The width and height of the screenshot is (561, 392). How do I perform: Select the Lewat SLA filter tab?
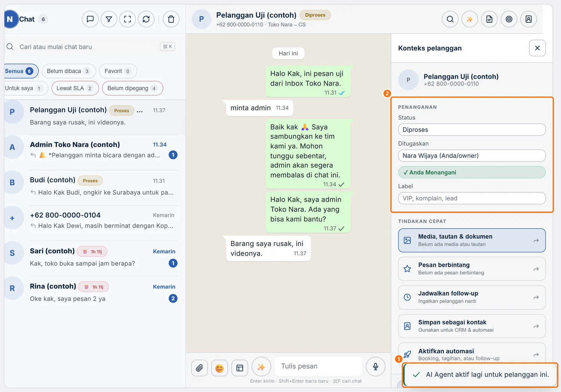[x=75, y=88]
